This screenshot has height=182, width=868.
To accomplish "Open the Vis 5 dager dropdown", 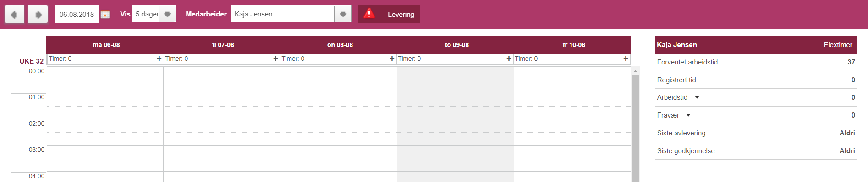I will point(168,14).
